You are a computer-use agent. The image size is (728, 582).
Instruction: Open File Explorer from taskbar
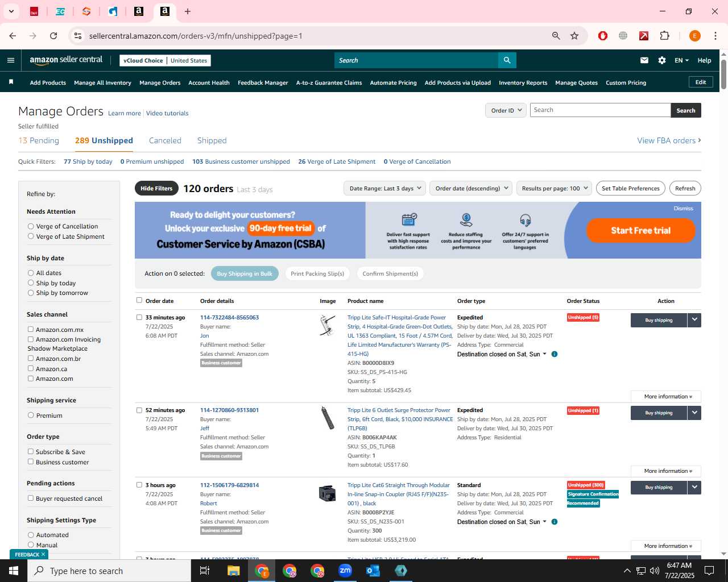pos(233,571)
